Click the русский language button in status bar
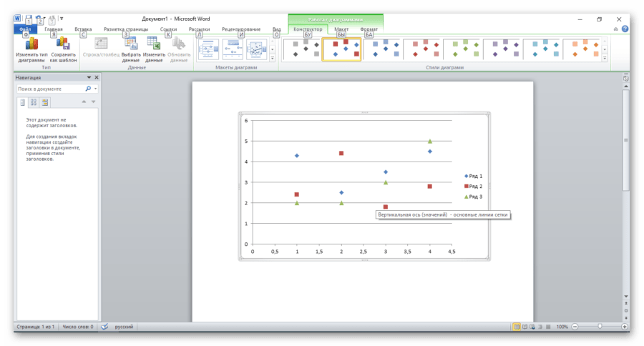 (124, 327)
